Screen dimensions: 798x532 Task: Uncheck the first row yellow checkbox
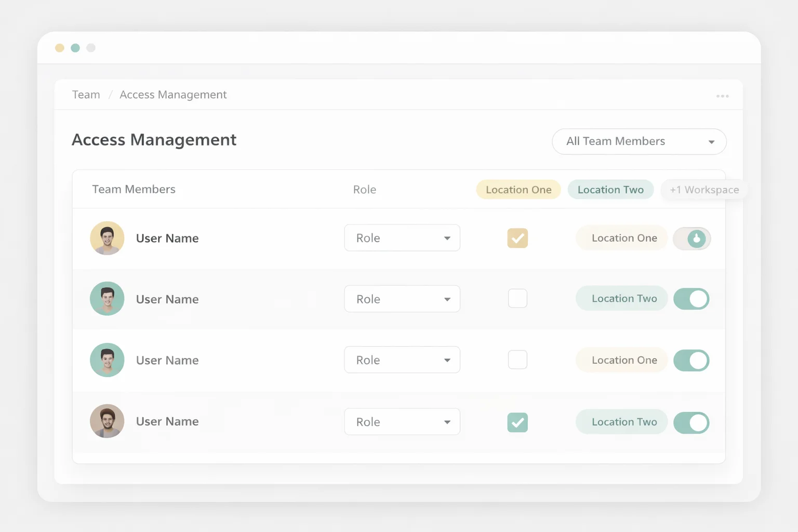pos(517,238)
